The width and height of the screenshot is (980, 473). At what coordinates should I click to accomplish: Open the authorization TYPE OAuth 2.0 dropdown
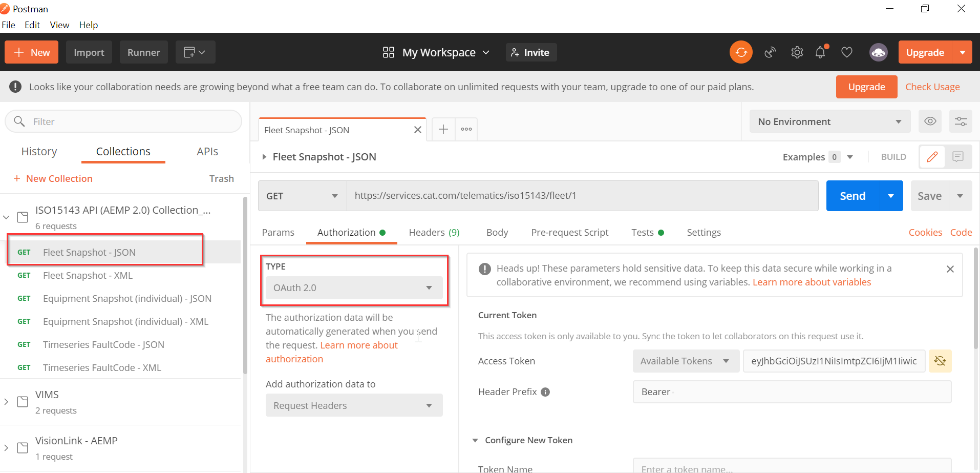pos(354,287)
